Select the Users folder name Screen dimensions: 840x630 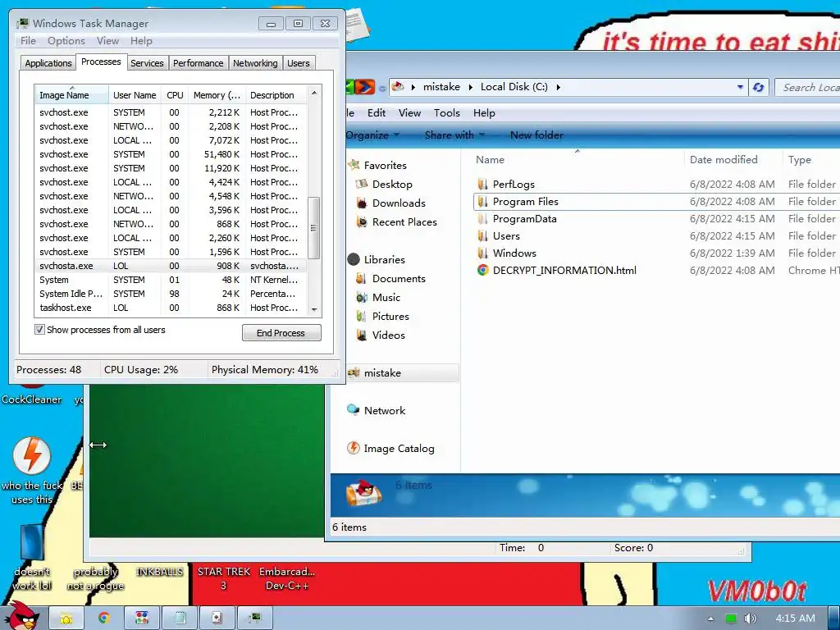(505, 235)
